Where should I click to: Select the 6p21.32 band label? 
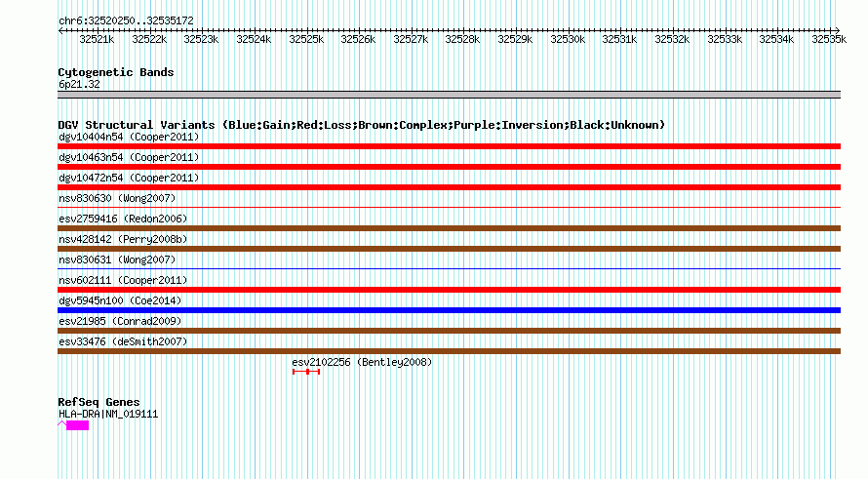pos(79,84)
